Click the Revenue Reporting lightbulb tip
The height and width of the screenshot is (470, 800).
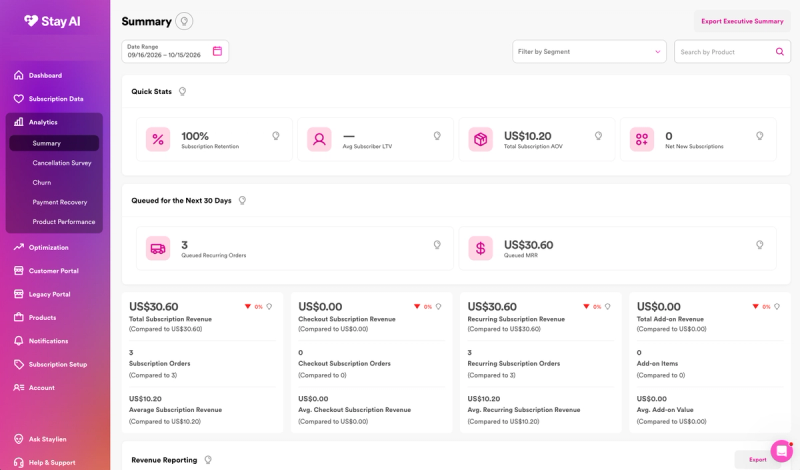(208, 460)
